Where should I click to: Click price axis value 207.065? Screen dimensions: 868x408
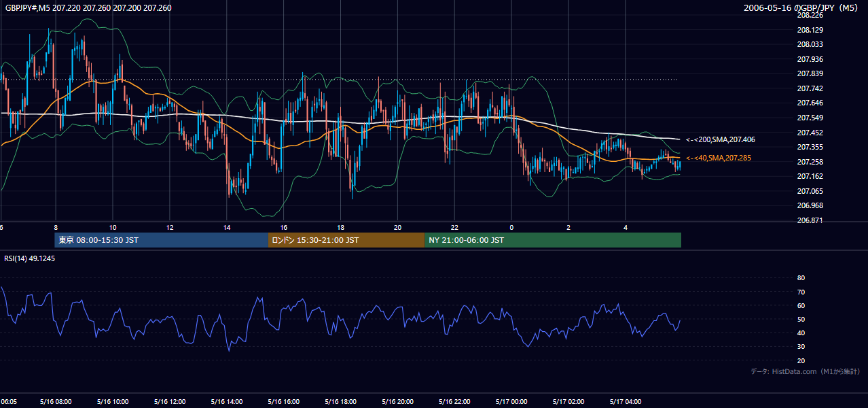[810, 191]
